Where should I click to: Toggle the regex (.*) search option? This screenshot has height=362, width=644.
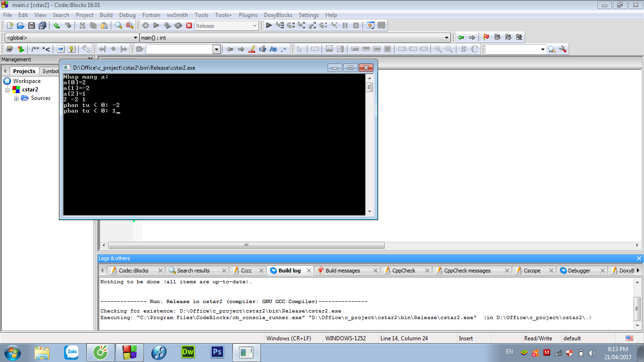pyautogui.click(x=284, y=49)
